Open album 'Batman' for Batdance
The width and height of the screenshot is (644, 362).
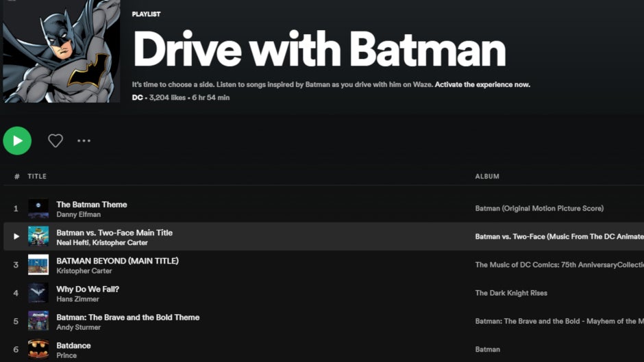[x=488, y=349]
